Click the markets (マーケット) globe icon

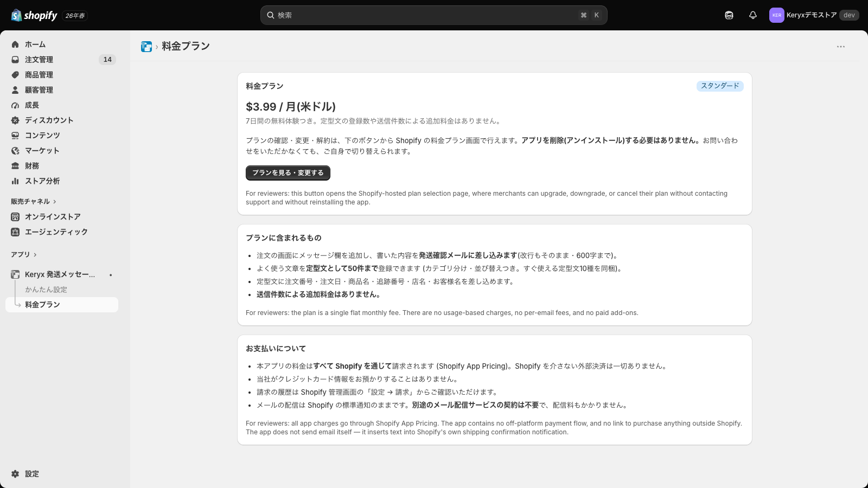(x=15, y=151)
